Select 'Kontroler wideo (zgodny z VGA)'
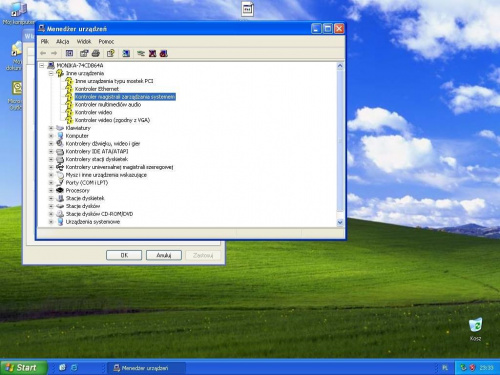The width and height of the screenshot is (500, 375). pyautogui.click(x=112, y=120)
